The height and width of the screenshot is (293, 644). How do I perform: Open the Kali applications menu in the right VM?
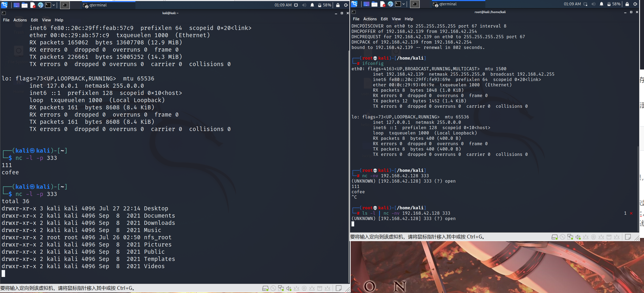pyautogui.click(x=354, y=4)
